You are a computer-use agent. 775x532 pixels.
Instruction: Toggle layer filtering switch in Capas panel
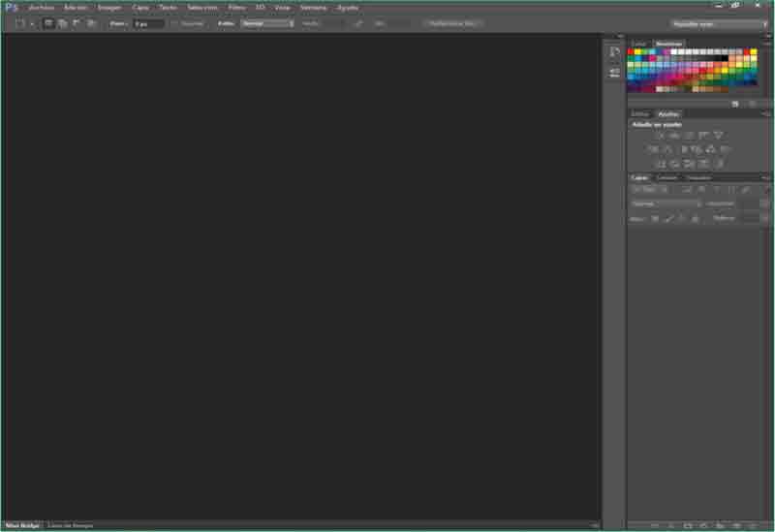tap(763, 189)
